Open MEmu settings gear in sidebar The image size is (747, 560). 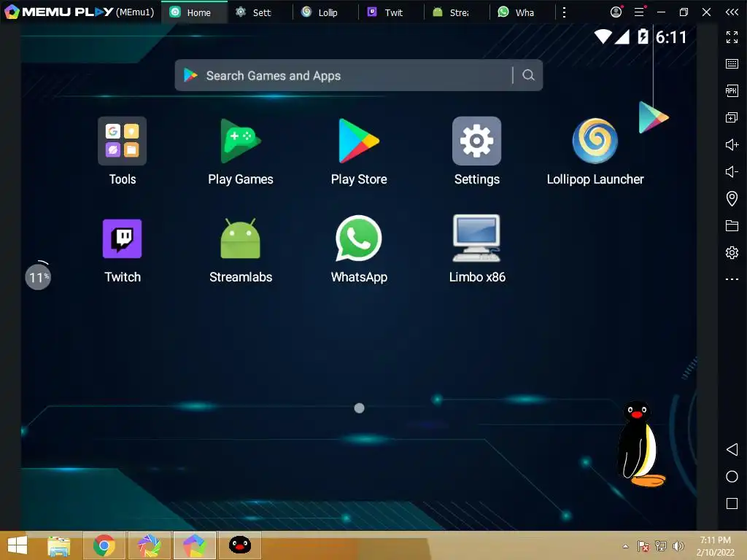(x=732, y=252)
